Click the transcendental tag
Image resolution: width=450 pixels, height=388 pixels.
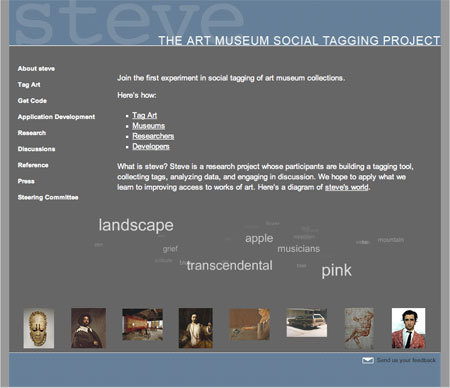230,266
